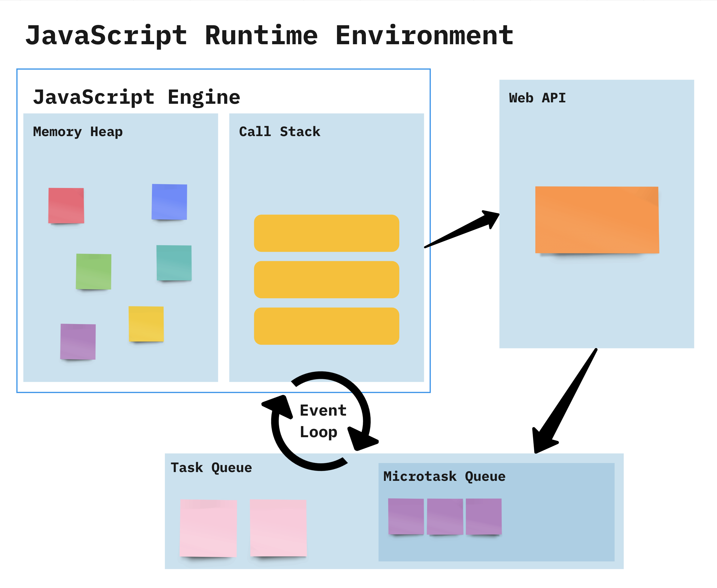
Task: Select the "JavaScript Engine" heading
Action: (x=136, y=97)
